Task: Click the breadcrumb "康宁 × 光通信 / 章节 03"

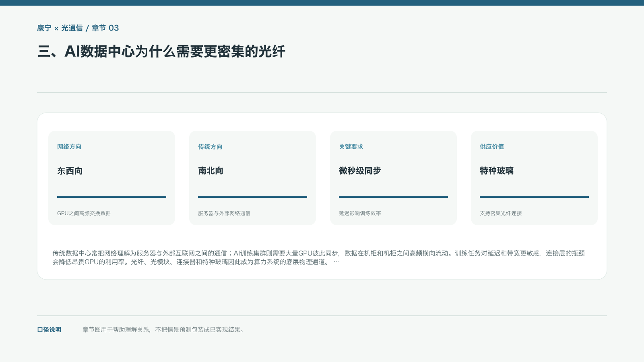Action: pyautogui.click(x=78, y=28)
